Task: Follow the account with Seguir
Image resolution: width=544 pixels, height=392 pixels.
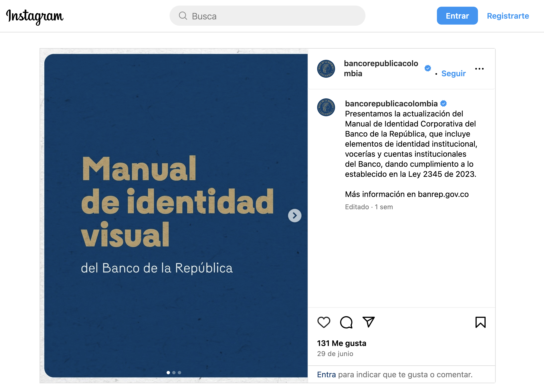Action: pyautogui.click(x=453, y=73)
